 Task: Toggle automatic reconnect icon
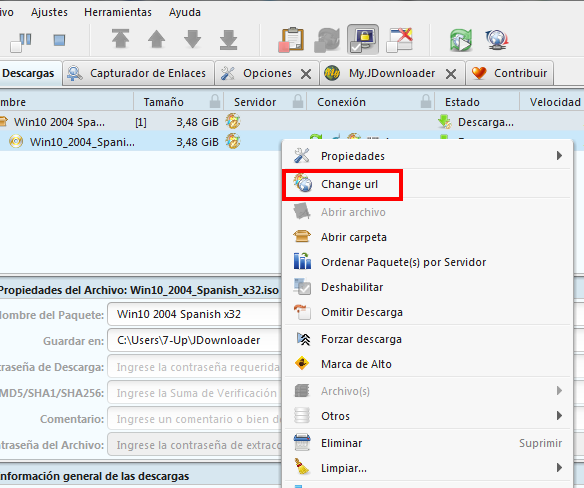[327, 40]
